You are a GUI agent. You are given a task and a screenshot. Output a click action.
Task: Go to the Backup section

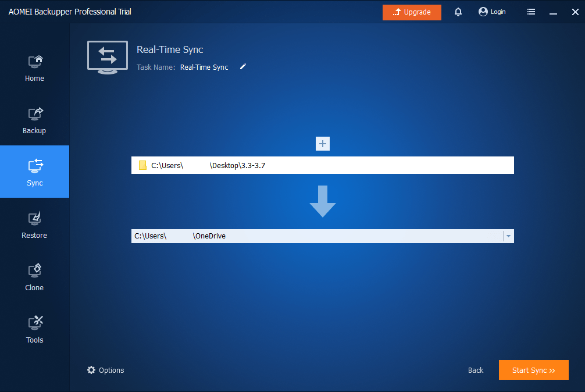point(34,120)
